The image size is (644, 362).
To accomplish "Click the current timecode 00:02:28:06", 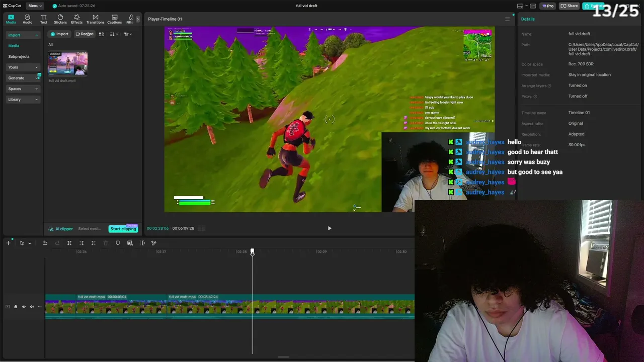I will pos(157,228).
